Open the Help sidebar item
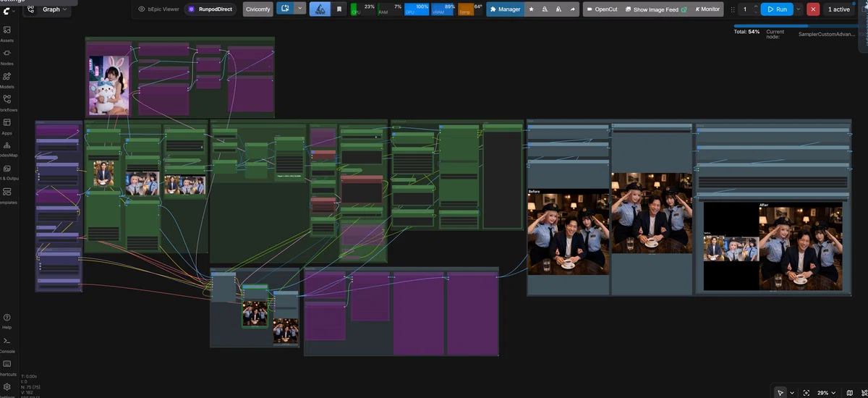The width and height of the screenshot is (868, 398). click(7, 321)
